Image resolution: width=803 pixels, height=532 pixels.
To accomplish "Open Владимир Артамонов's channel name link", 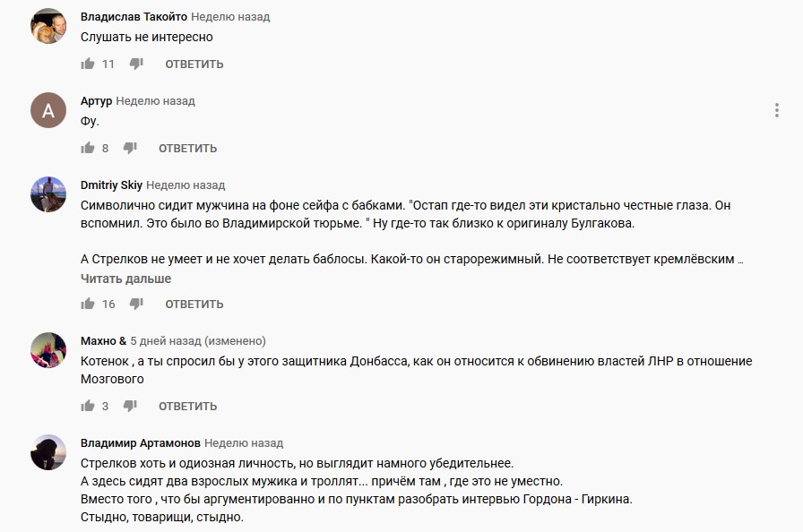I will click(141, 443).
